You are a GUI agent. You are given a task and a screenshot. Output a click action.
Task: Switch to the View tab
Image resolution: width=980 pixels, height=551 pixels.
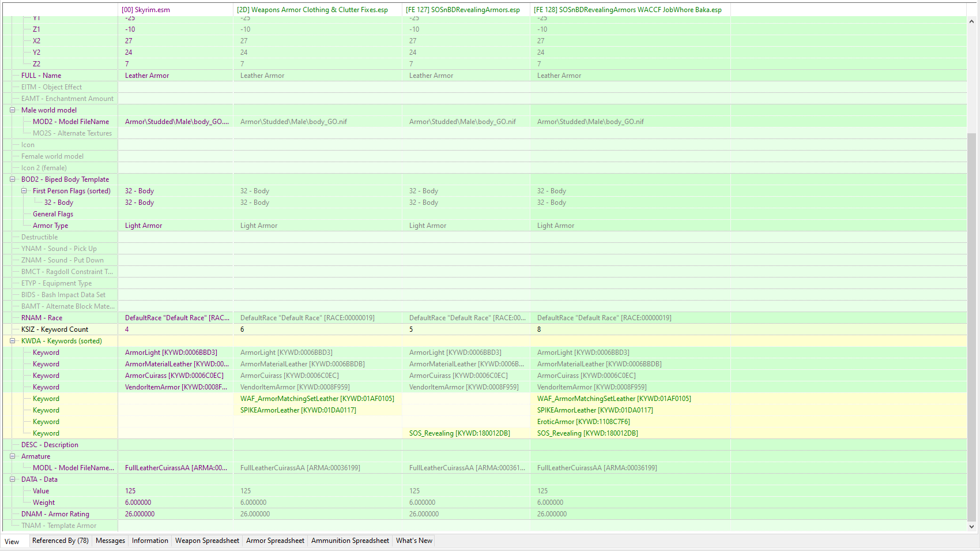click(x=12, y=541)
